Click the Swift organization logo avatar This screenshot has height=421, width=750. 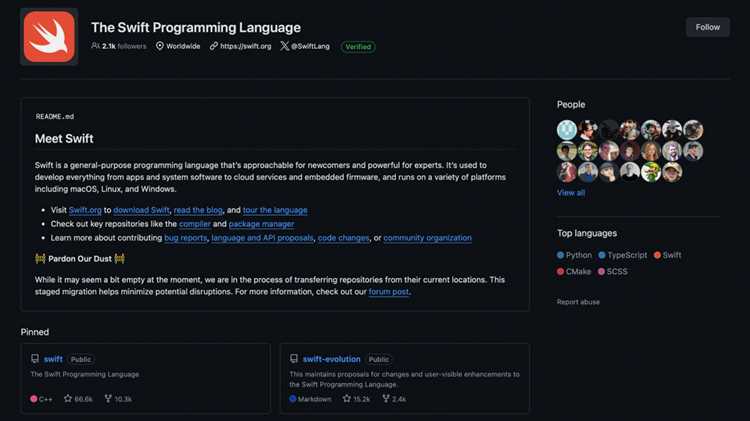pos(49,37)
